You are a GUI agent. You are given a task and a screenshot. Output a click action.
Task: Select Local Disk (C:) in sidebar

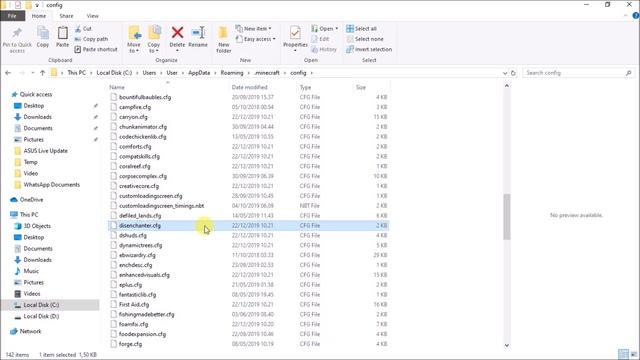point(41,305)
